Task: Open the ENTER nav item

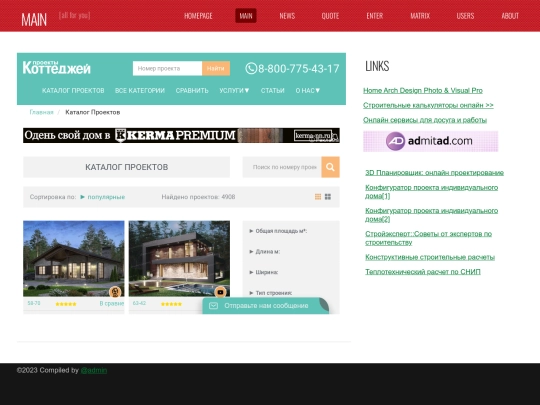Action: 375,16
